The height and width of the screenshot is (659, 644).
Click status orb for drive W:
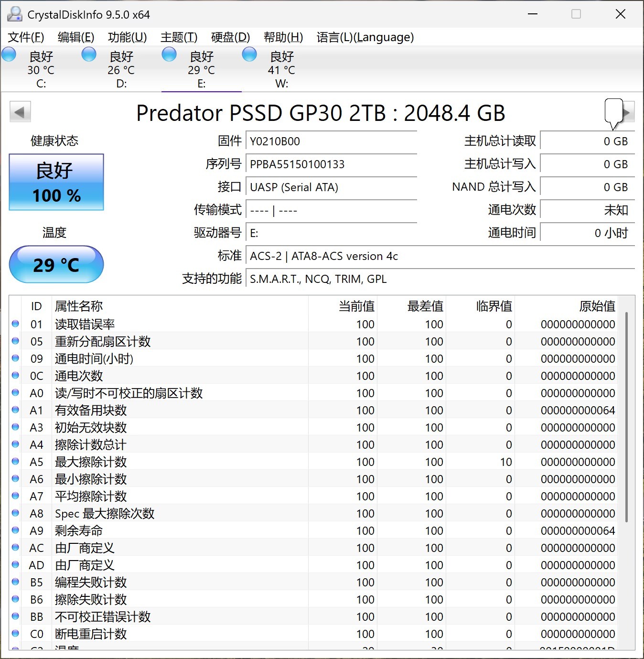(x=249, y=54)
